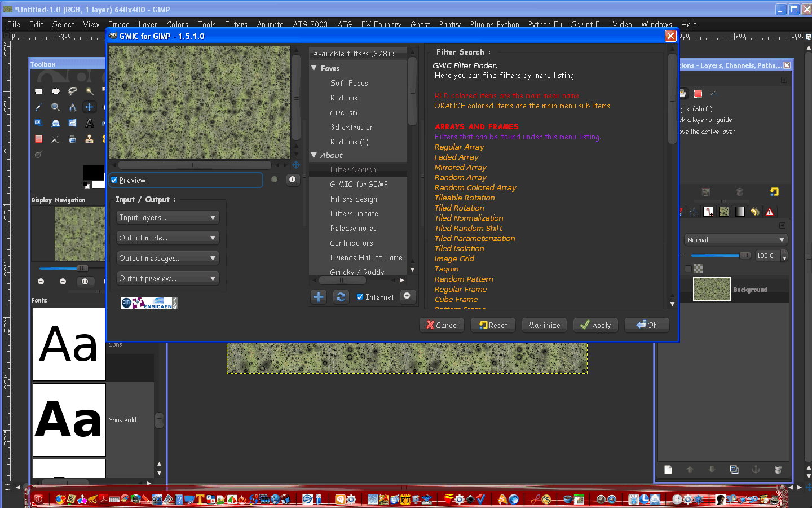The height and width of the screenshot is (508, 812).
Task: Select the 3d extrusion filter in Faves
Action: pyautogui.click(x=352, y=127)
